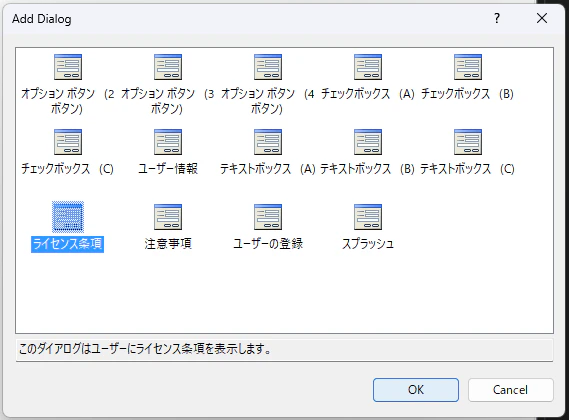
Task: Select the オプション ボタン (4 ボタン) dialog icon
Action: 268,67
